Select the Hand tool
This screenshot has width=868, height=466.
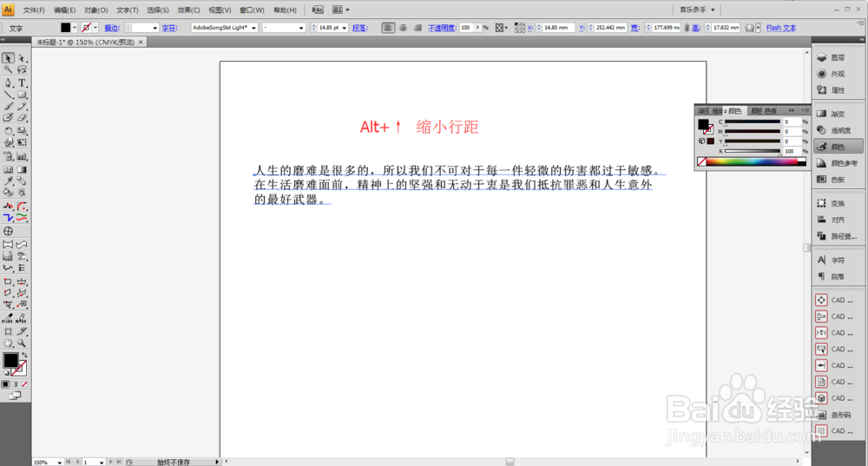(8, 343)
